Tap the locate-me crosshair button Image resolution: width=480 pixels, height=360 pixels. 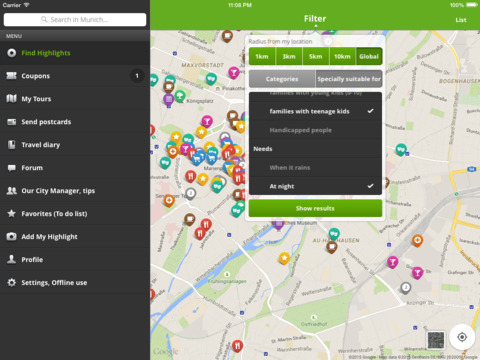(462, 337)
